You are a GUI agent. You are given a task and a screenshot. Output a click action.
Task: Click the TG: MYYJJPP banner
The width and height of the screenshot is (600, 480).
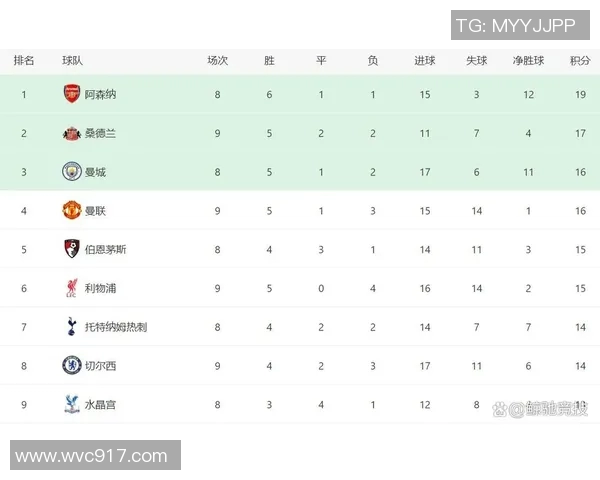pos(519,26)
